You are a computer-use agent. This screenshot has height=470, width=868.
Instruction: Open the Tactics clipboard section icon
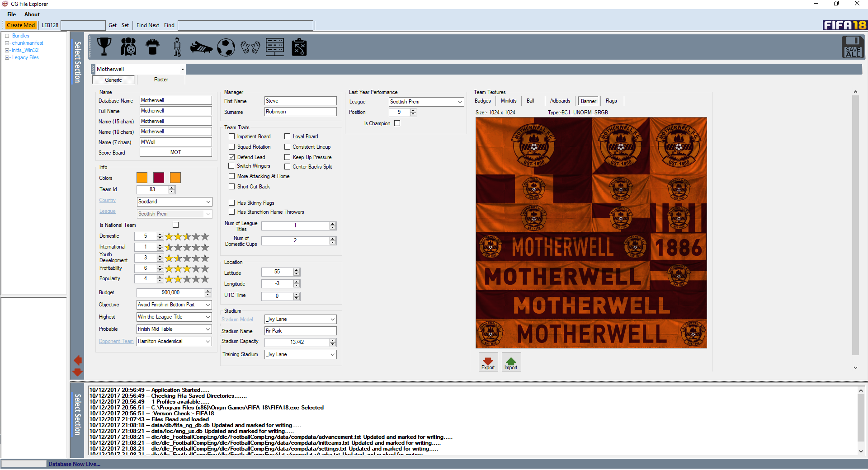coord(299,47)
